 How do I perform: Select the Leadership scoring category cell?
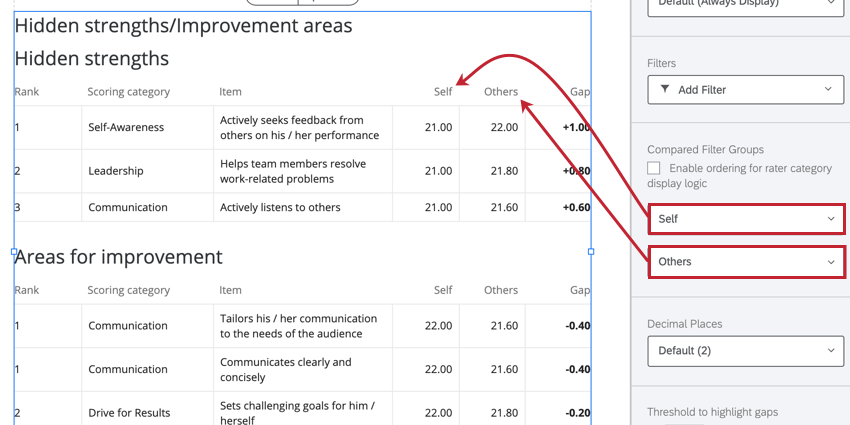click(x=116, y=171)
